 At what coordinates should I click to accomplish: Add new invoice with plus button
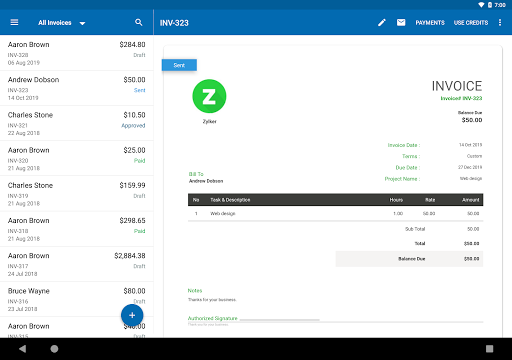point(132,315)
